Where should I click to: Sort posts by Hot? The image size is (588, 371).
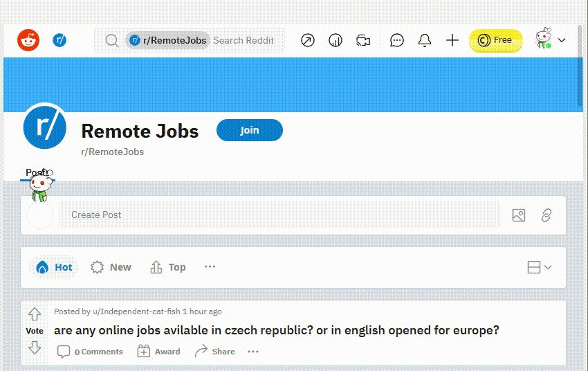point(54,267)
